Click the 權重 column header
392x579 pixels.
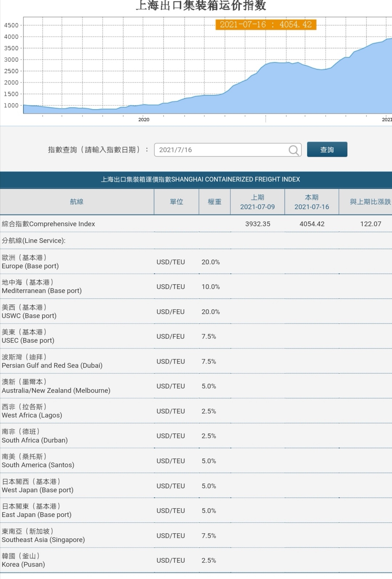[215, 202]
